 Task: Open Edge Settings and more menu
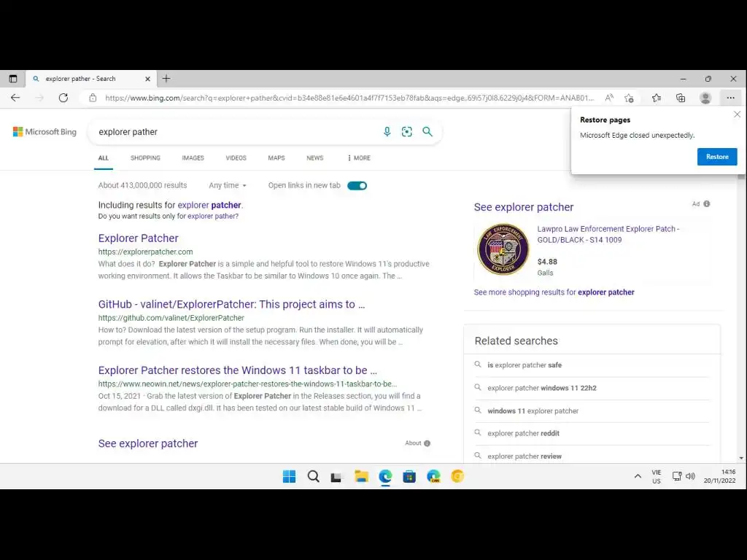click(730, 98)
